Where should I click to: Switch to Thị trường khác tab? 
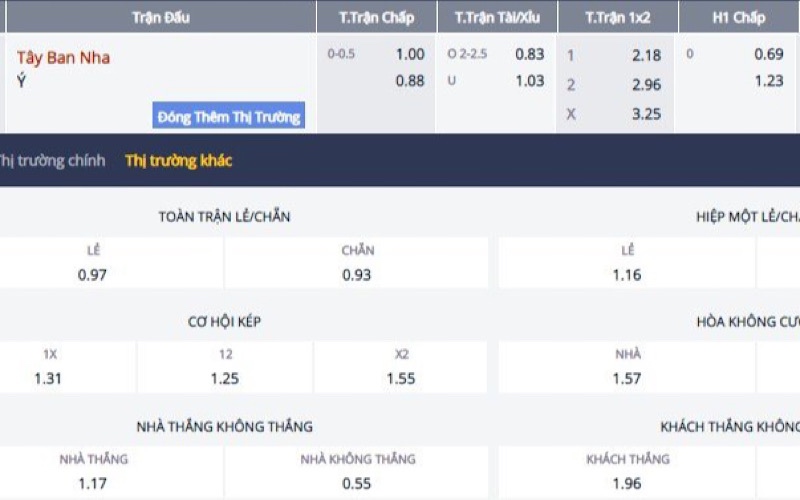[178, 160]
